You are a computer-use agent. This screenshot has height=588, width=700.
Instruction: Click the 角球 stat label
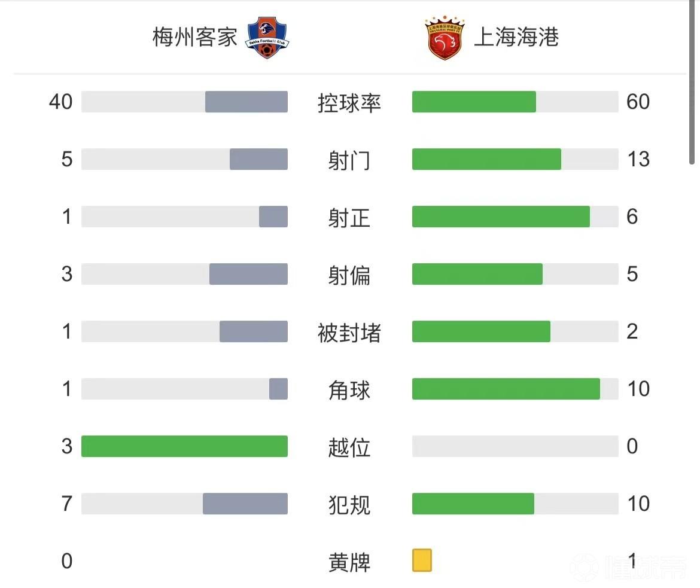(349, 389)
